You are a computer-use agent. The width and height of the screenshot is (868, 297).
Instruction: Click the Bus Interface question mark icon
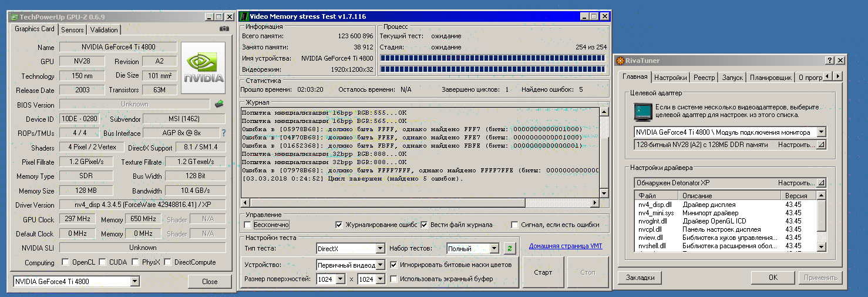tap(223, 133)
